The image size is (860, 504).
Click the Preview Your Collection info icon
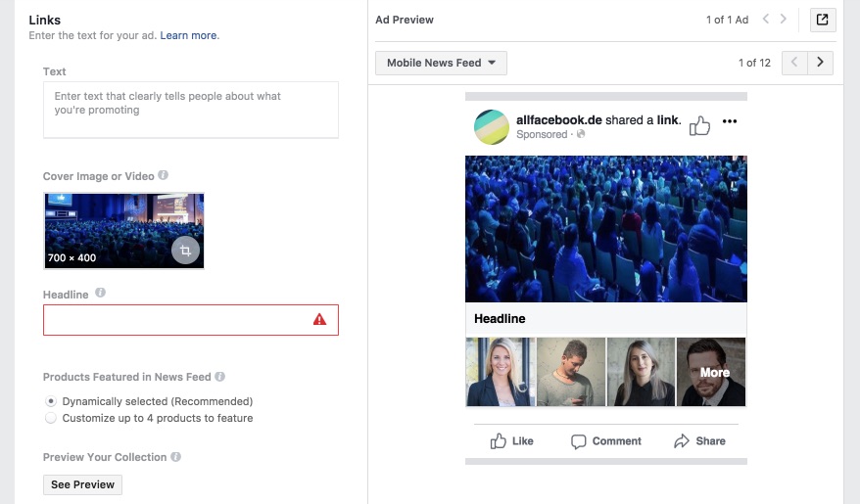(x=175, y=456)
